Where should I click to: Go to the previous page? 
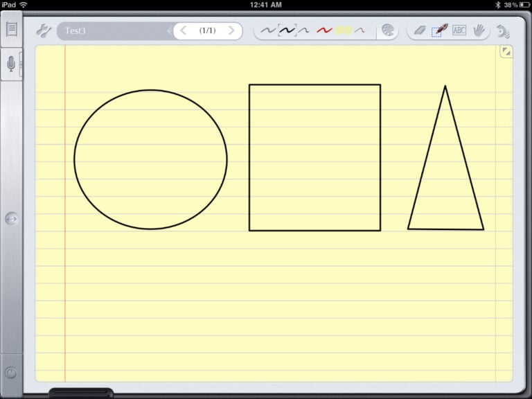pos(183,30)
